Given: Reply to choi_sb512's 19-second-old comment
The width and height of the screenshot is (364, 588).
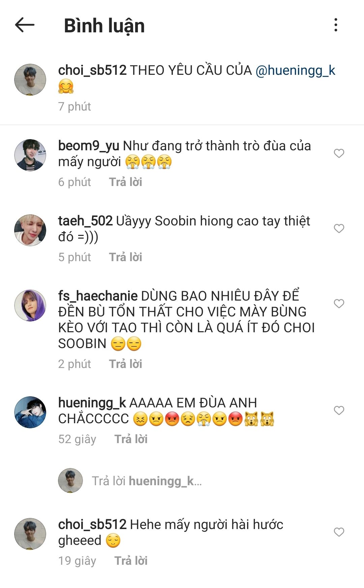Looking at the screenshot, I should 131,561.
